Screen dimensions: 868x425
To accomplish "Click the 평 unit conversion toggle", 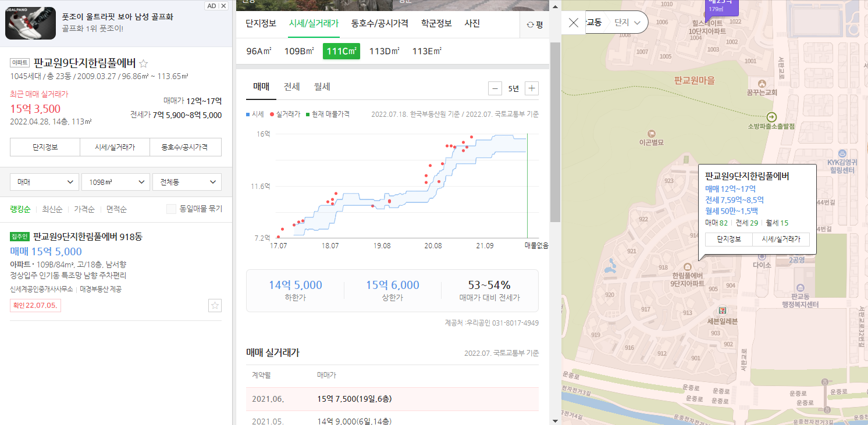I will coord(535,24).
